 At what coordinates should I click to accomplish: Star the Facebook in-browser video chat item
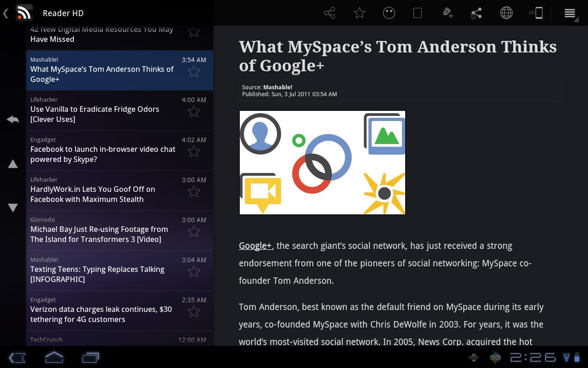pos(194,151)
